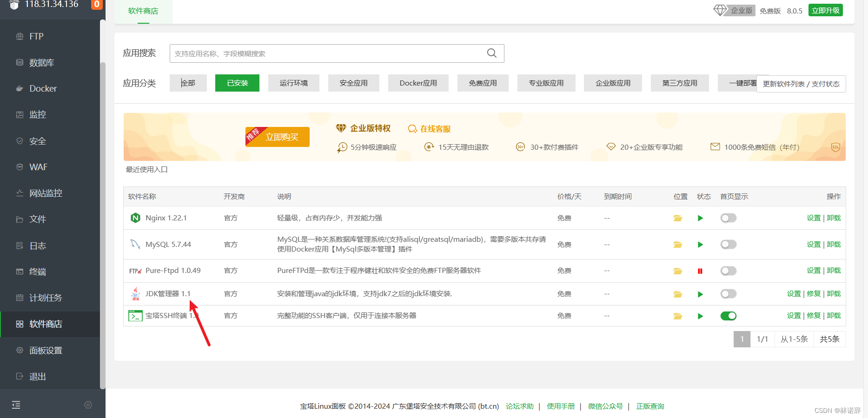Select the Docker应用 category

coord(418,83)
